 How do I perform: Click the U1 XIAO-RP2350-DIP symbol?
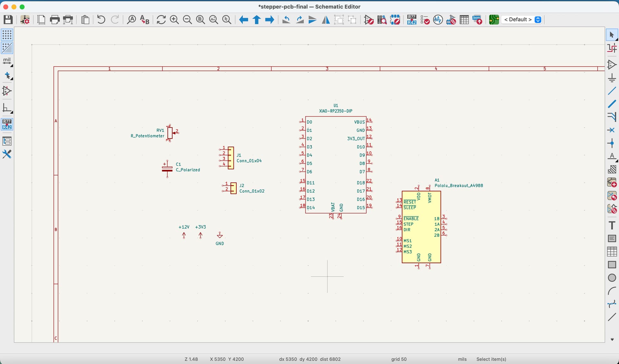pos(336,165)
